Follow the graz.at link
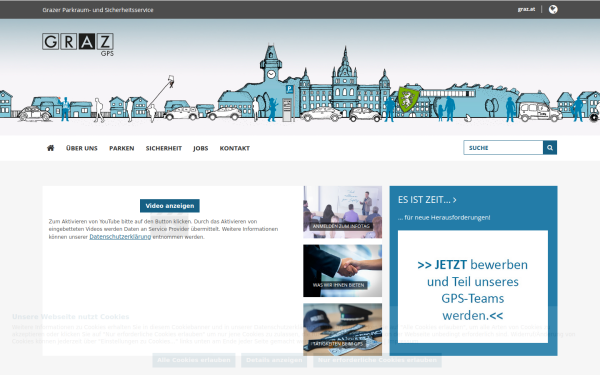This screenshot has width=600, height=375. [527, 9]
